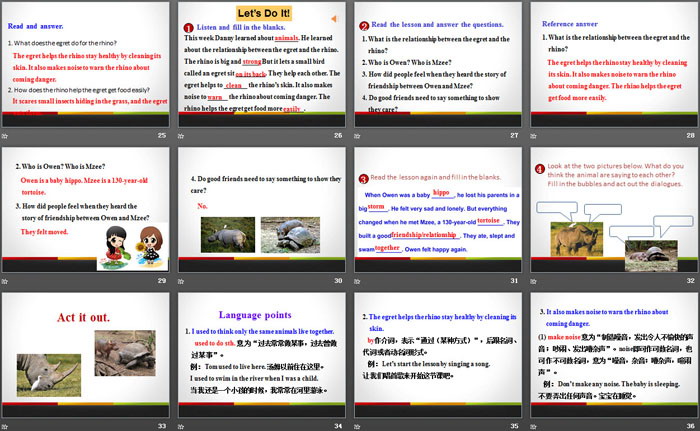This screenshot has height=431, width=700.
Task: Click slide number 30 label
Action: point(338,280)
